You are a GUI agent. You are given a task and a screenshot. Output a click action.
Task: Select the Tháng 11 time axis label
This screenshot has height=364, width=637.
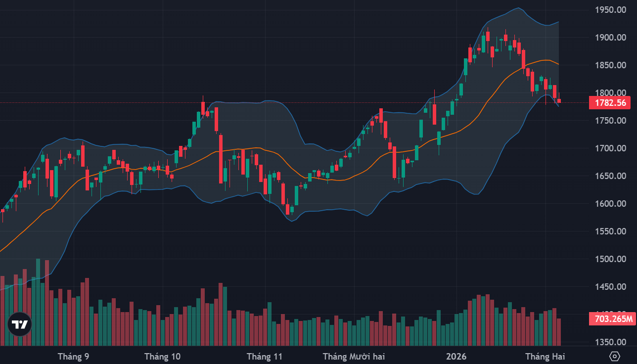265,356
